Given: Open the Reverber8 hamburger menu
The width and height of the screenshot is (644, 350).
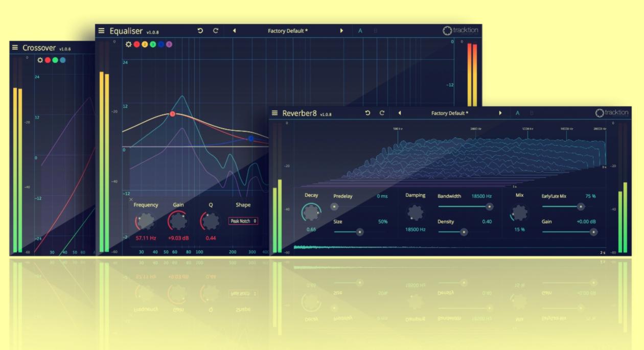Looking at the screenshot, I should (x=274, y=113).
